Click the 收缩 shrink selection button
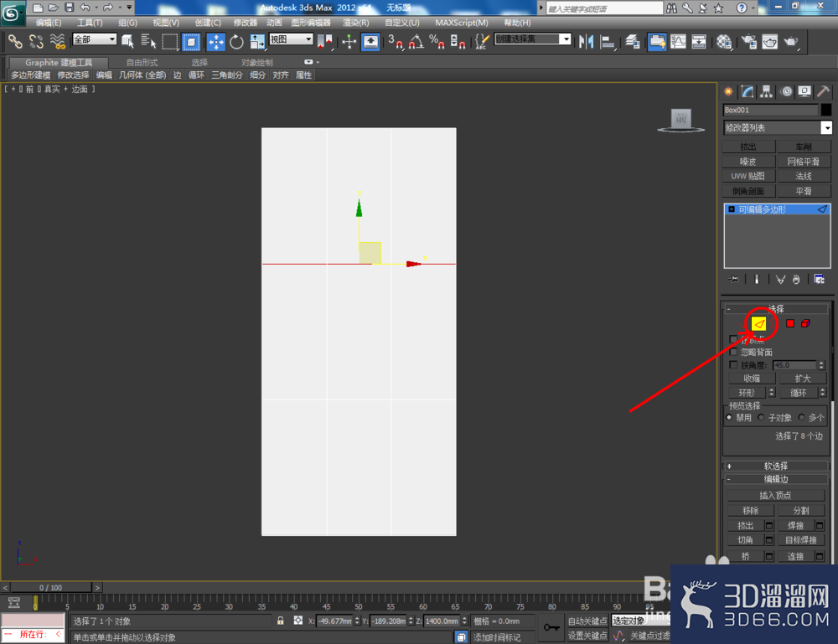Screen dimensions: 838x644 [752, 378]
